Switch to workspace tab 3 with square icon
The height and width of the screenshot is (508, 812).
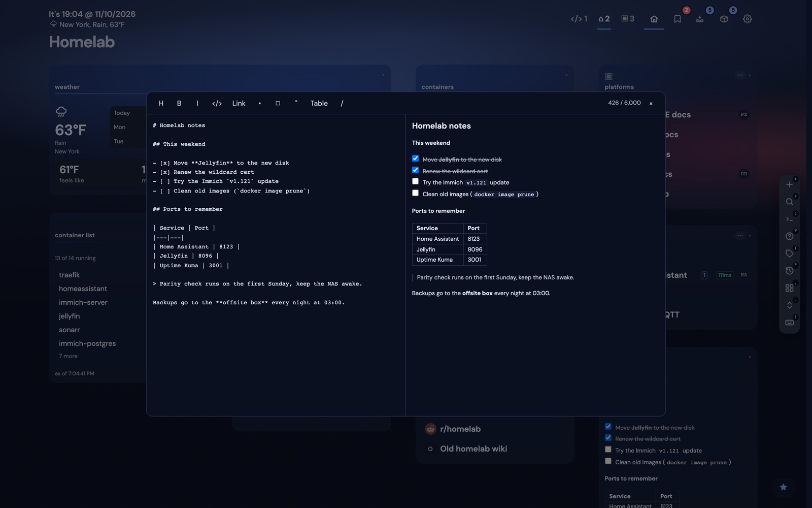pyautogui.click(x=628, y=19)
